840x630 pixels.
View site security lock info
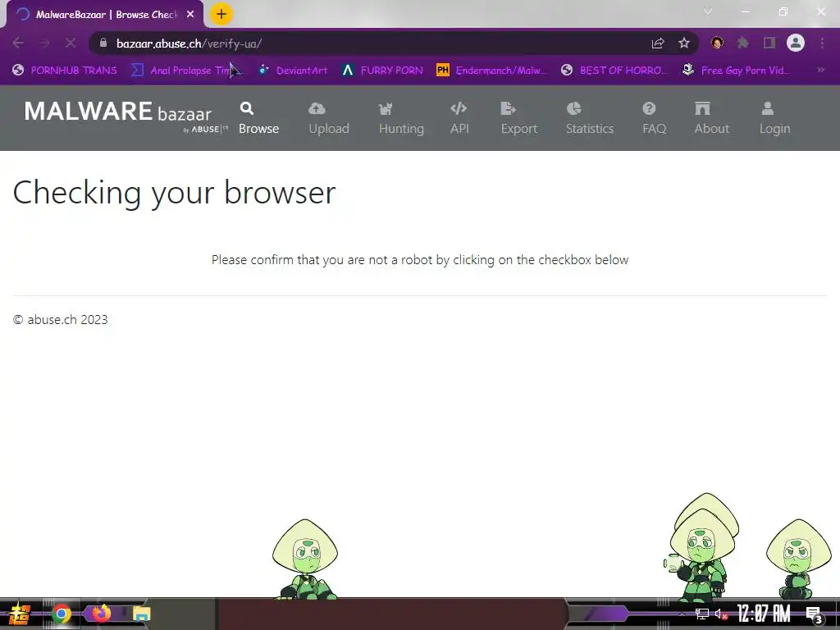pyautogui.click(x=103, y=43)
